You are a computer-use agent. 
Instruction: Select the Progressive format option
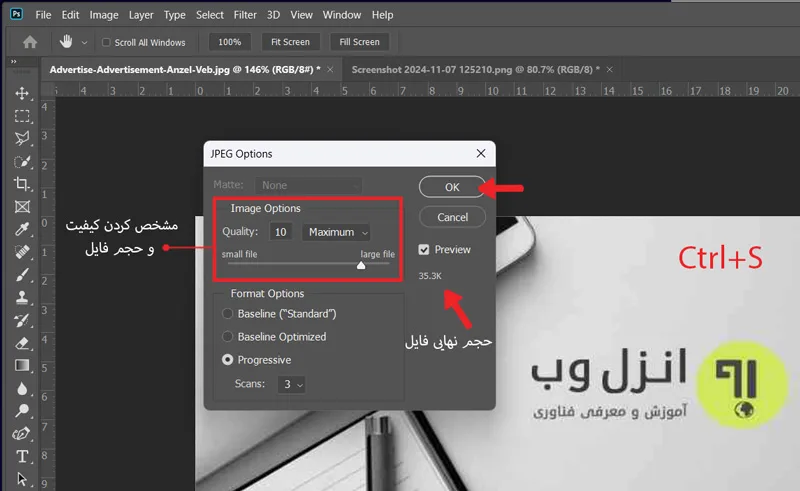[228, 360]
